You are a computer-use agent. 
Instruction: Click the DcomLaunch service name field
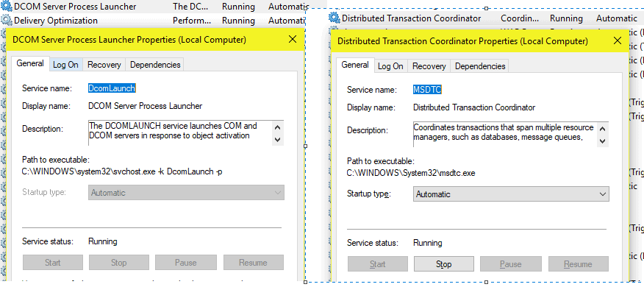(x=112, y=88)
